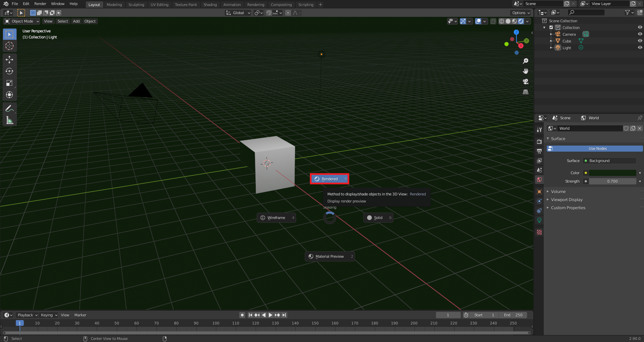This screenshot has height=342, width=644.
Task: Open the World properties tab icon
Action: (539, 180)
